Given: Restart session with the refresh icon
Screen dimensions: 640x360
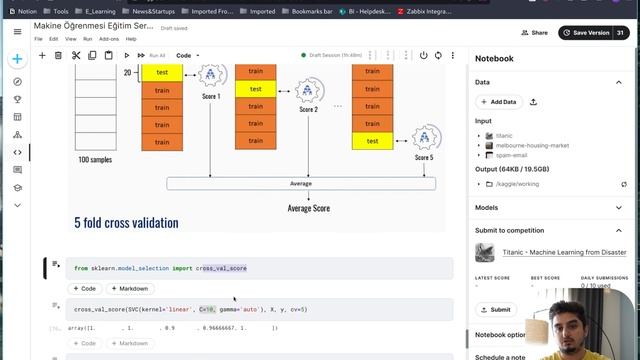Looking at the screenshot, I should point(438,55).
